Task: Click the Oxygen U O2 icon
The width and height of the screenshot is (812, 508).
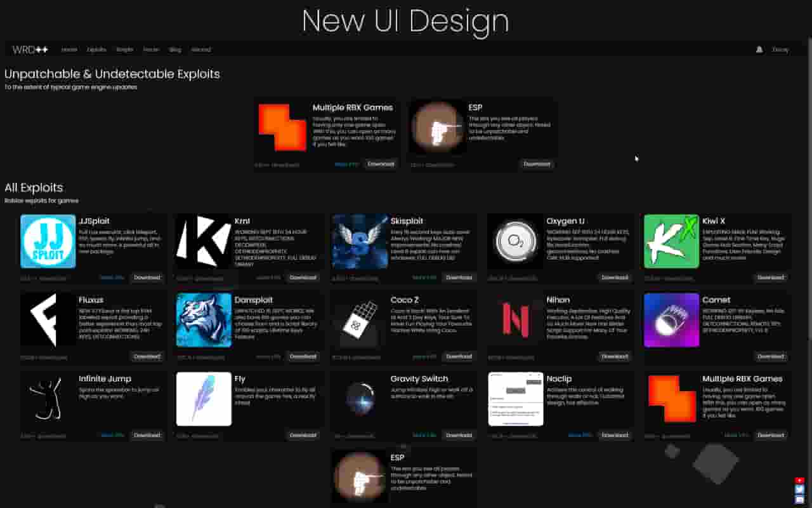Action: (x=516, y=241)
